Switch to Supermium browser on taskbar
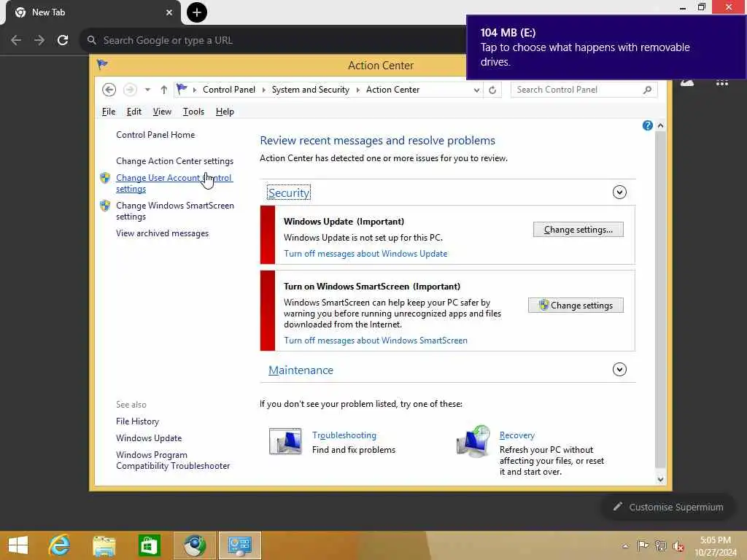The height and width of the screenshot is (560, 747). click(194, 545)
